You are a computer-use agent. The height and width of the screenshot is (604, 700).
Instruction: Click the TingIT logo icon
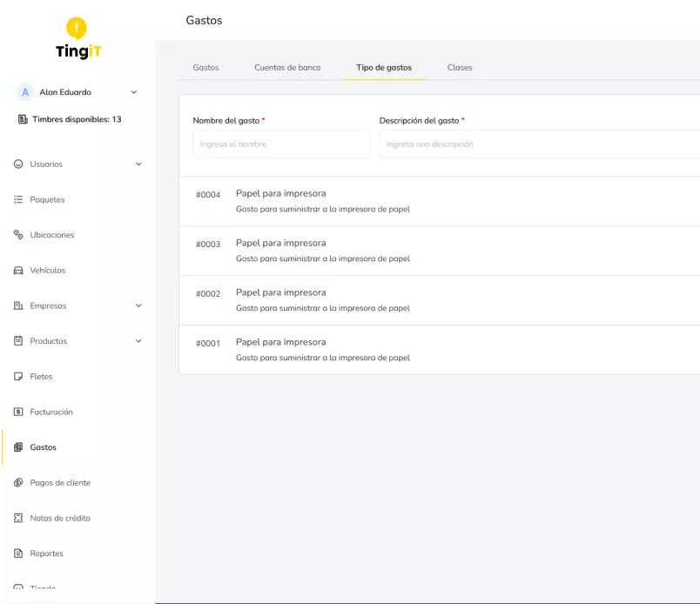coord(77,29)
